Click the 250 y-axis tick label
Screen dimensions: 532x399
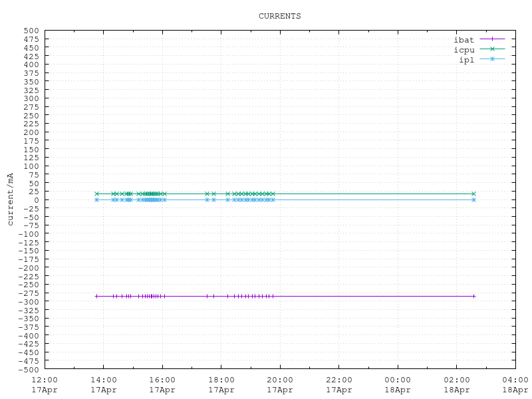tap(31, 115)
